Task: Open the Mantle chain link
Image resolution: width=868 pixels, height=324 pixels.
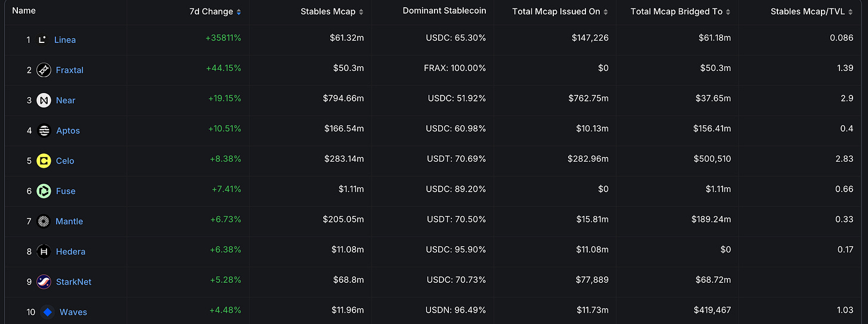Action: click(x=69, y=221)
